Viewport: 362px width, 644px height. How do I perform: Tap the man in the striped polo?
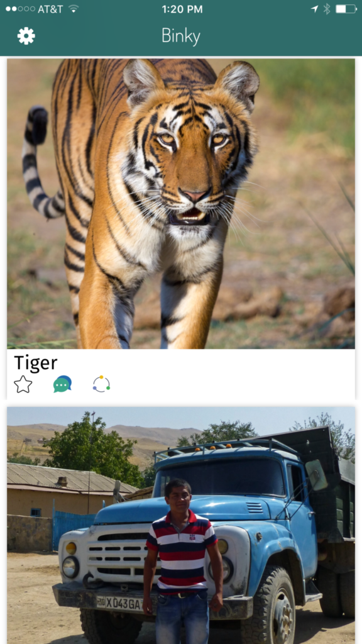tap(183, 562)
